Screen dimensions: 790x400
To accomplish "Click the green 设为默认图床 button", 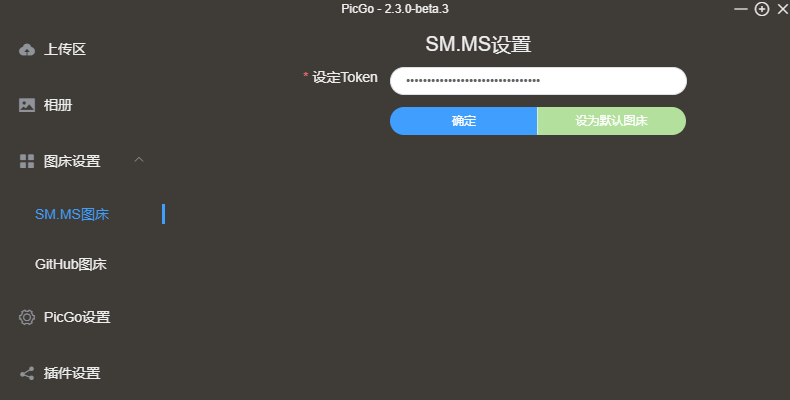I will 612,121.
